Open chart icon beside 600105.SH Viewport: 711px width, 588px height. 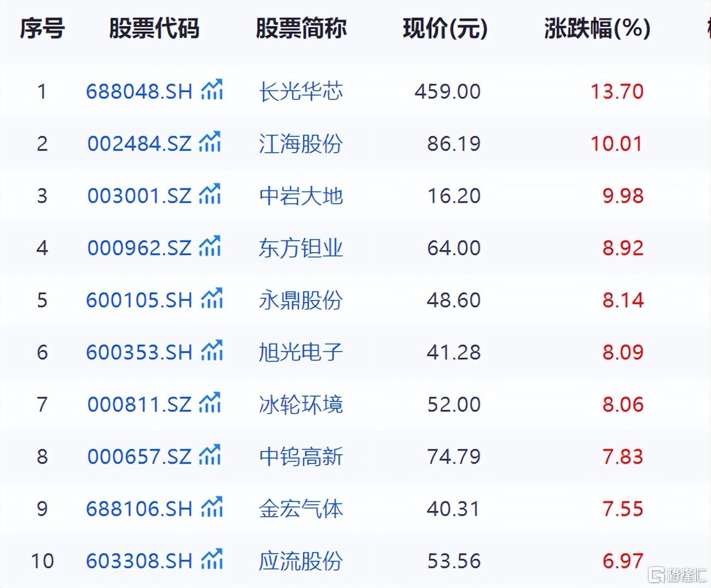(x=212, y=298)
